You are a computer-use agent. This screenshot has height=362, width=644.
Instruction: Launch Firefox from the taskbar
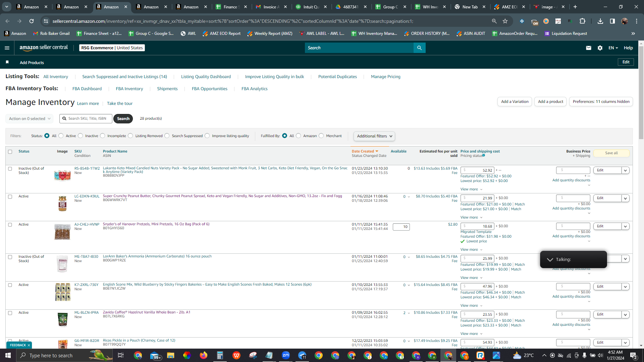[x=204, y=355]
